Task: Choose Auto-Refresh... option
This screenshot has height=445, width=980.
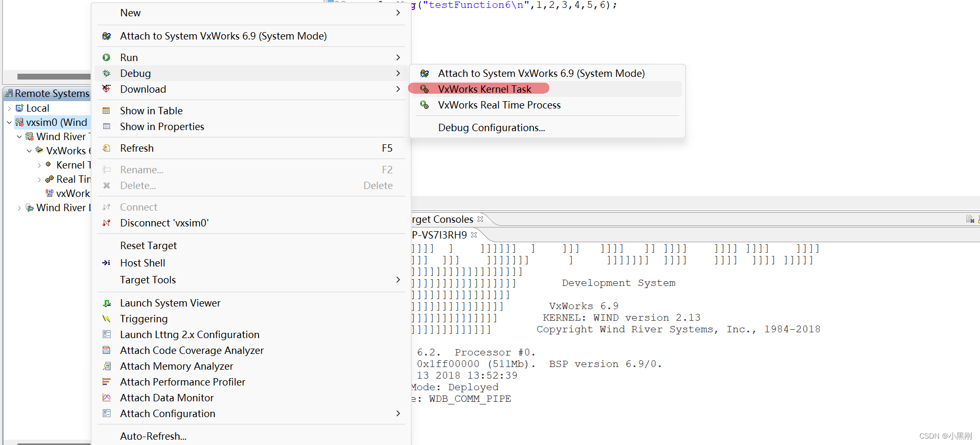Action: point(251,436)
